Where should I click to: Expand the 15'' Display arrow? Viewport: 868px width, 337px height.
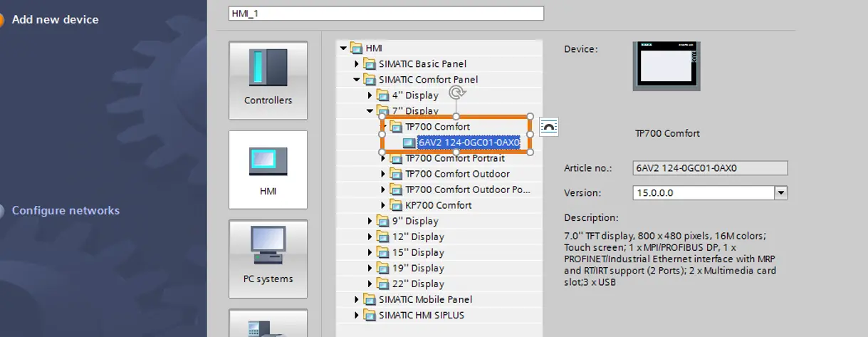click(370, 252)
